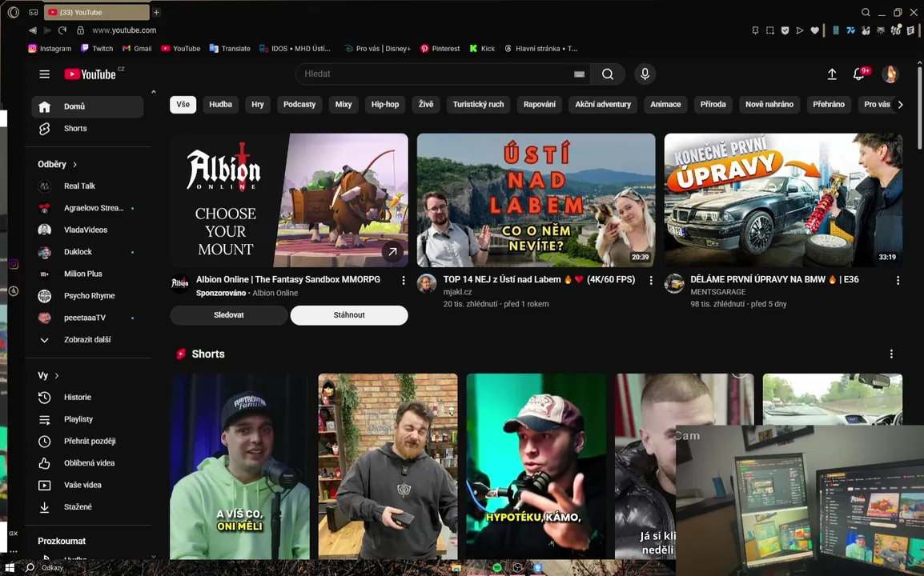Open Playlisty in sidebar
The width and height of the screenshot is (924, 576).
[x=87, y=419]
